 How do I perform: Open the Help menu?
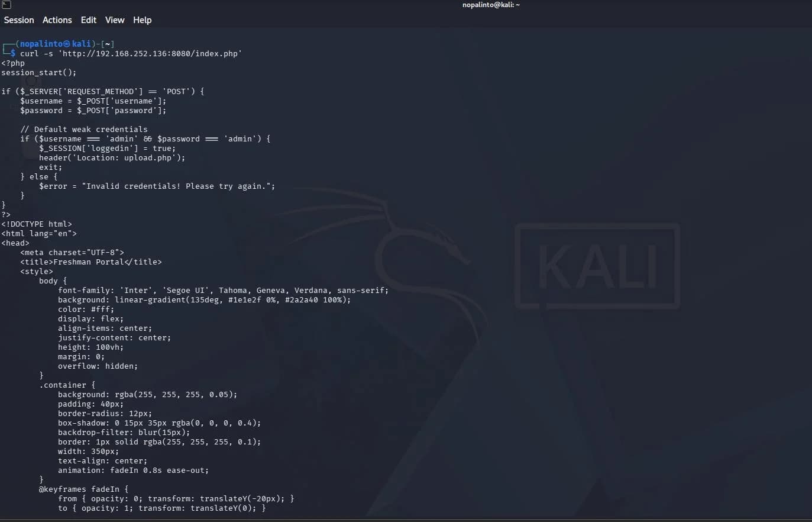(x=142, y=20)
